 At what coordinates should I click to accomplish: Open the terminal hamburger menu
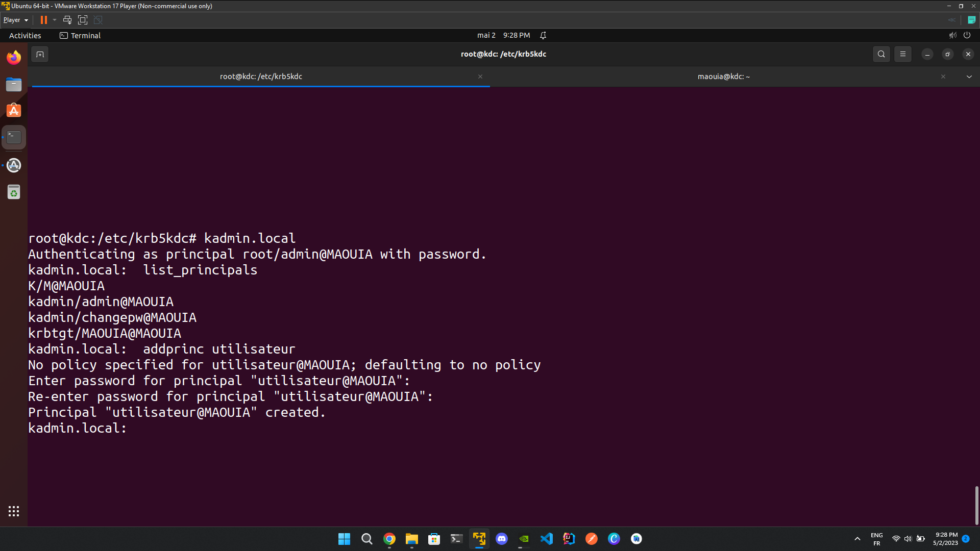903,54
